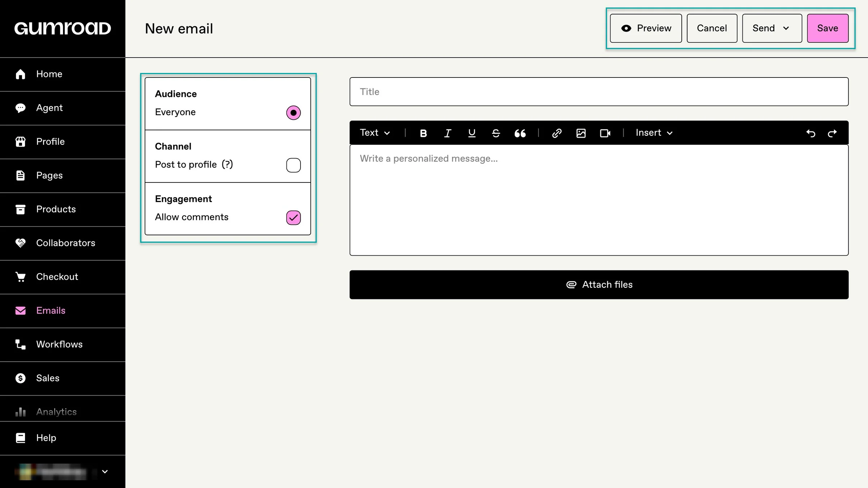Image resolution: width=868 pixels, height=488 pixels.
Task: Insert an image into the message
Action: click(581, 133)
